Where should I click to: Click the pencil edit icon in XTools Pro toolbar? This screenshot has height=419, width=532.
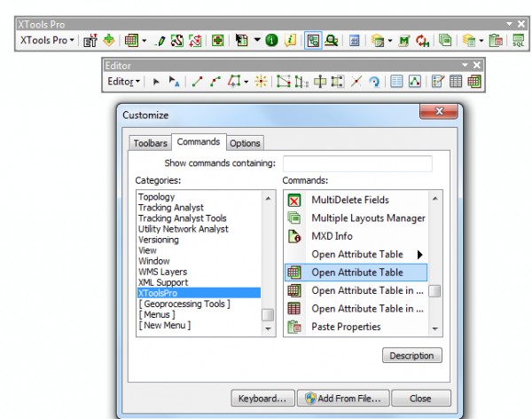160,41
